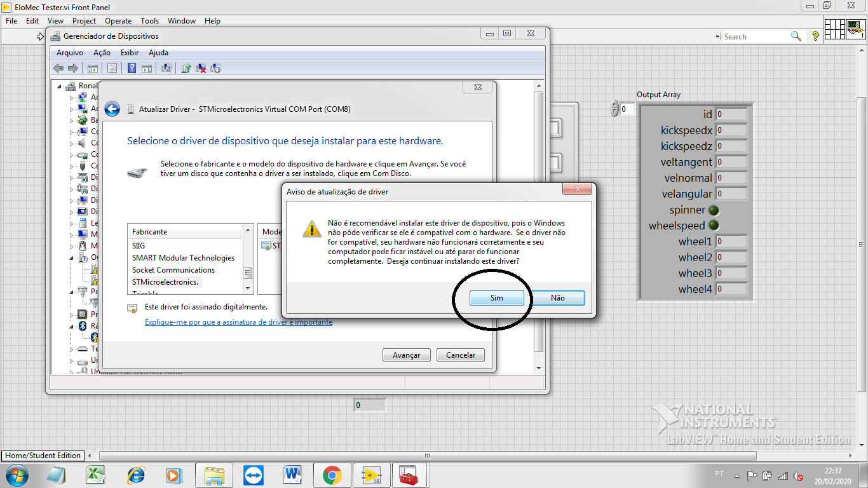Toggle the spinner LED indicator
Image resolution: width=868 pixels, height=488 pixels.
(714, 210)
